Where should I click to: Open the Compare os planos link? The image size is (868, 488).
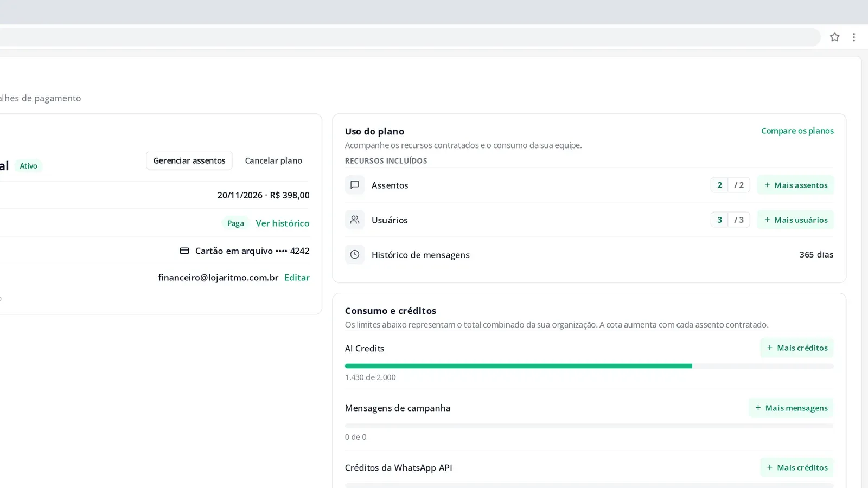(x=797, y=131)
